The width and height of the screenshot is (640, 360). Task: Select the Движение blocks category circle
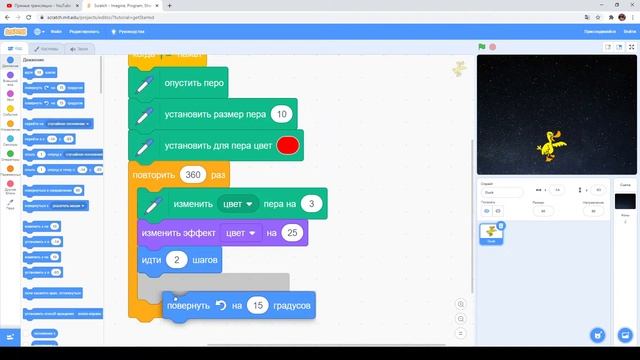(x=10, y=60)
